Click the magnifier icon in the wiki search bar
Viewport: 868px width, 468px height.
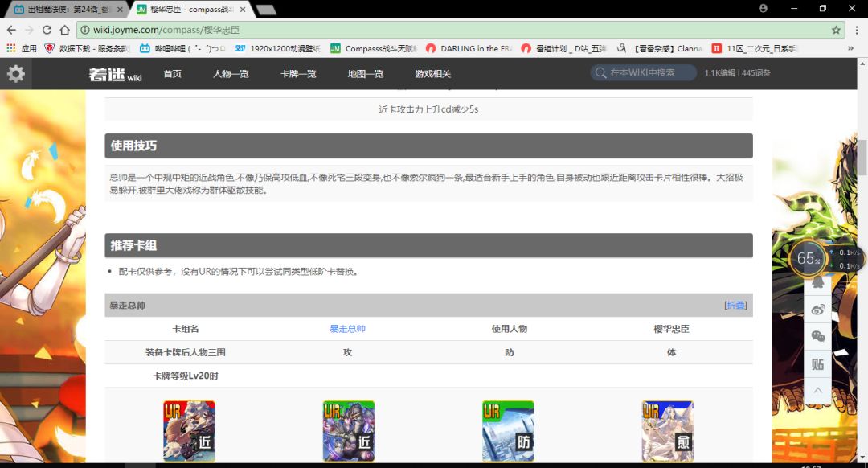600,72
